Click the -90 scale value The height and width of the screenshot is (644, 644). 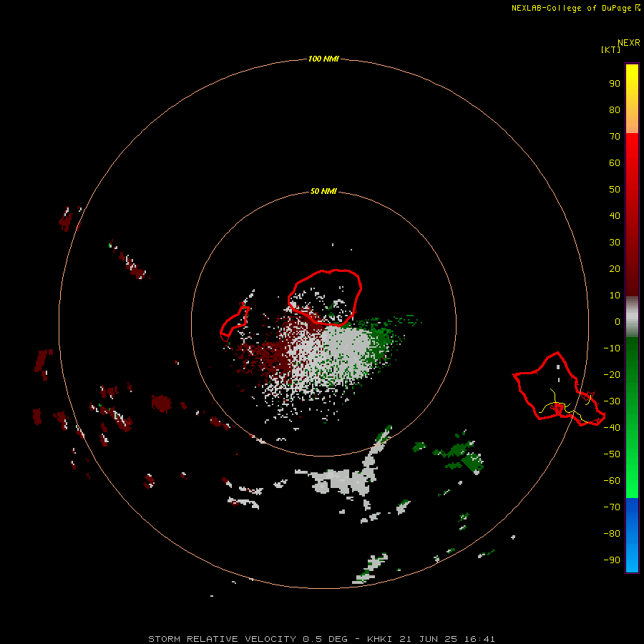[612, 560]
